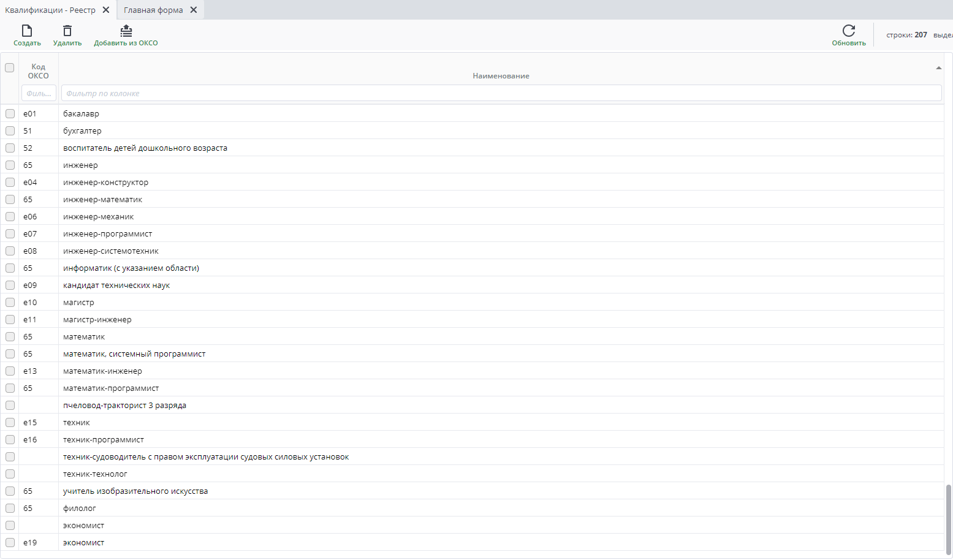This screenshot has width=953, height=560.
Task: Click the Обновить refresh icon
Action: point(849,31)
